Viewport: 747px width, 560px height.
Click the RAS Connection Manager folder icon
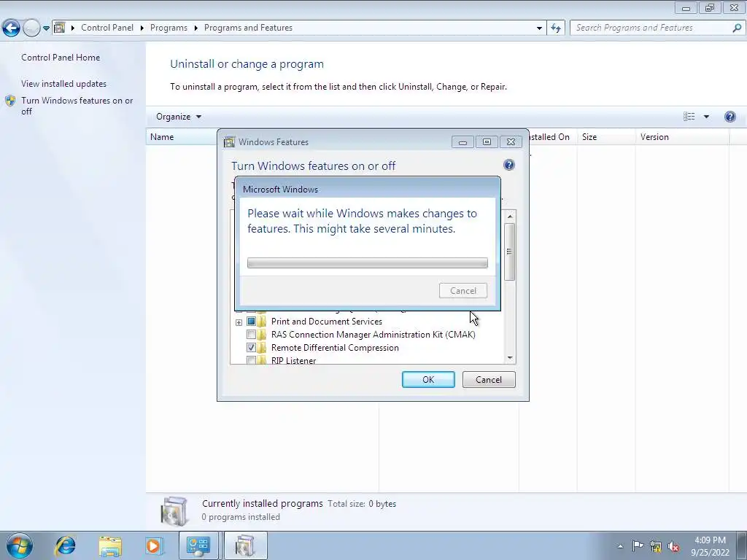click(262, 334)
